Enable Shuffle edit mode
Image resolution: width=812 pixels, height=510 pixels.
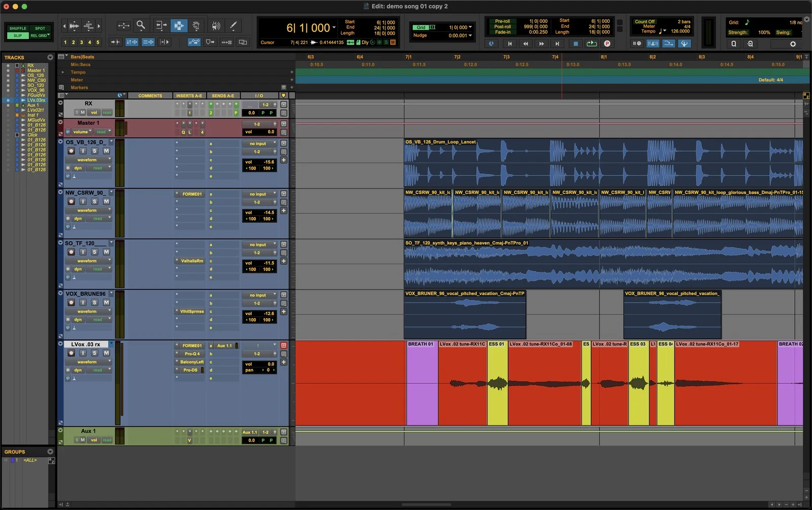coord(18,28)
